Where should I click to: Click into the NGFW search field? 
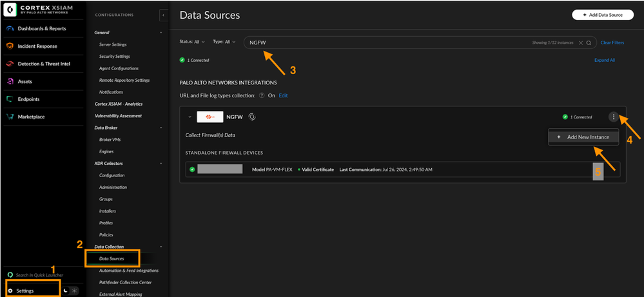click(387, 43)
